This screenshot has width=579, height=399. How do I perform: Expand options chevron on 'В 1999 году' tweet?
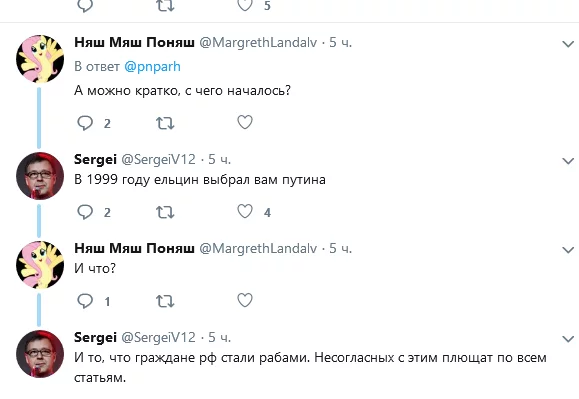click(568, 161)
